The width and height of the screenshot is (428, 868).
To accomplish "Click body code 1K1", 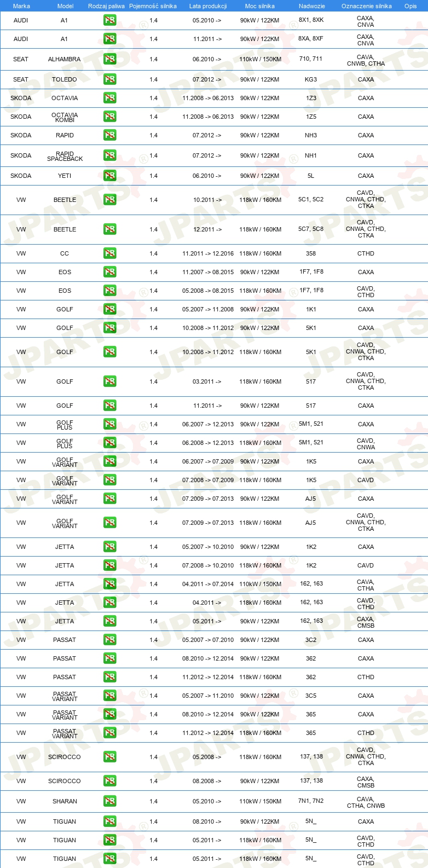I will pyautogui.click(x=311, y=309).
